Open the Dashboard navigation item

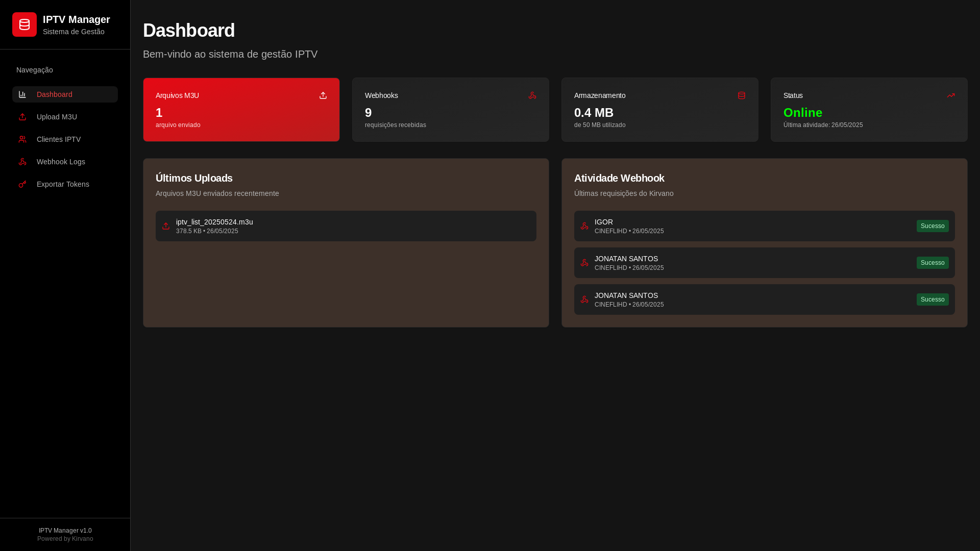tap(65, 94)
